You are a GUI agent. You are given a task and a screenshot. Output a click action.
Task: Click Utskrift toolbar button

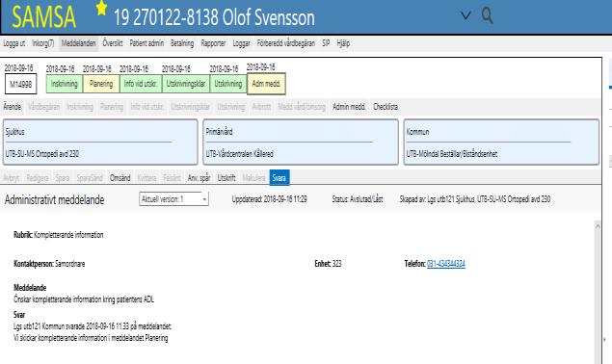(x=226, y=178)
